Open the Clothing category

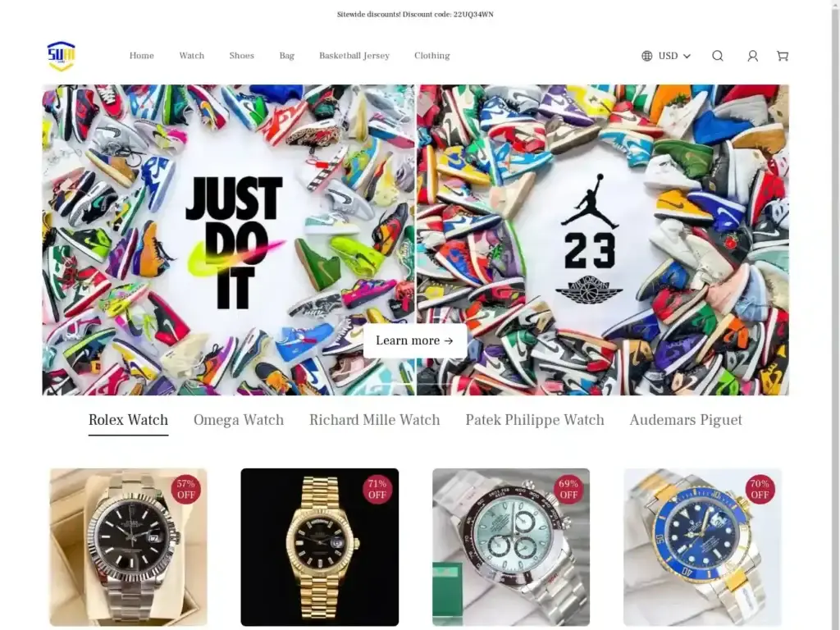[x=431, y=56]
